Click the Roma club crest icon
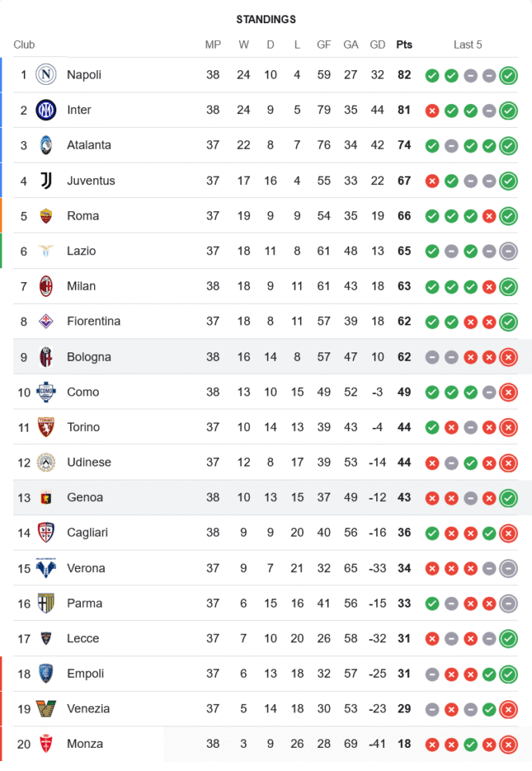532x771 pixels. 46,216
